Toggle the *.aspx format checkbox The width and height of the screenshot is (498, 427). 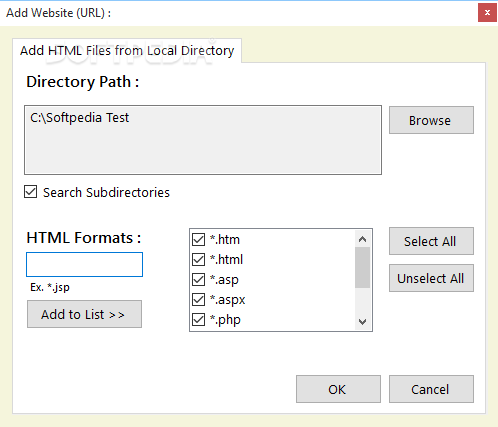pos(199,299)
